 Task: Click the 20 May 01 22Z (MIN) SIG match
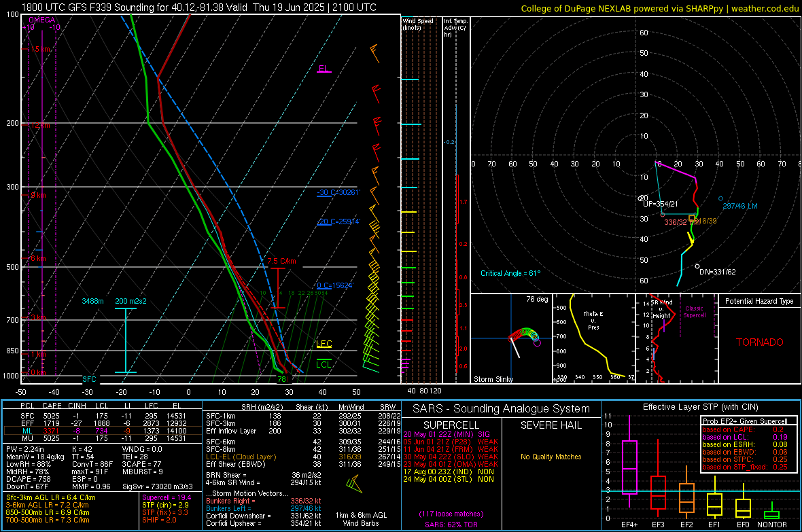[447, 434]
